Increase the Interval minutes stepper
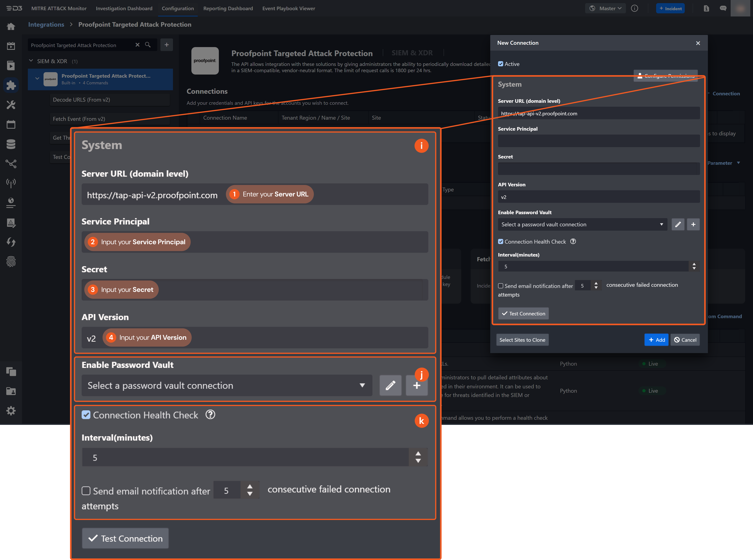Image resolution: width=753 pixels, height=560 pixels. tap(694, 264)
